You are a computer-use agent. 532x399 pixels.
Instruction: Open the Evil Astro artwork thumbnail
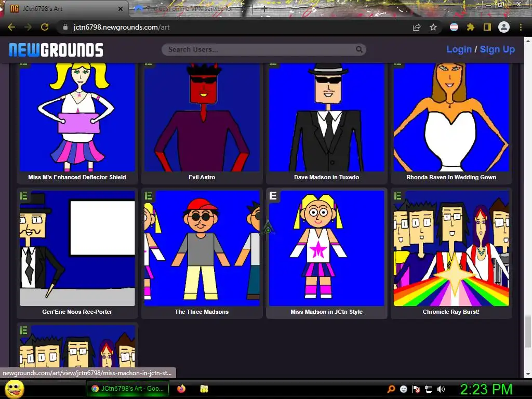[202, 117]
